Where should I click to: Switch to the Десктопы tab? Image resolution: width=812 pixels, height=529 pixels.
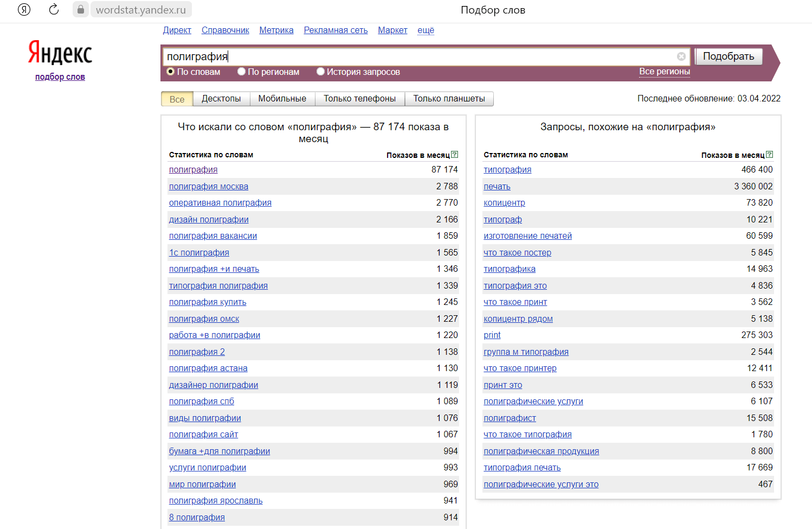(x=221, y=99)
